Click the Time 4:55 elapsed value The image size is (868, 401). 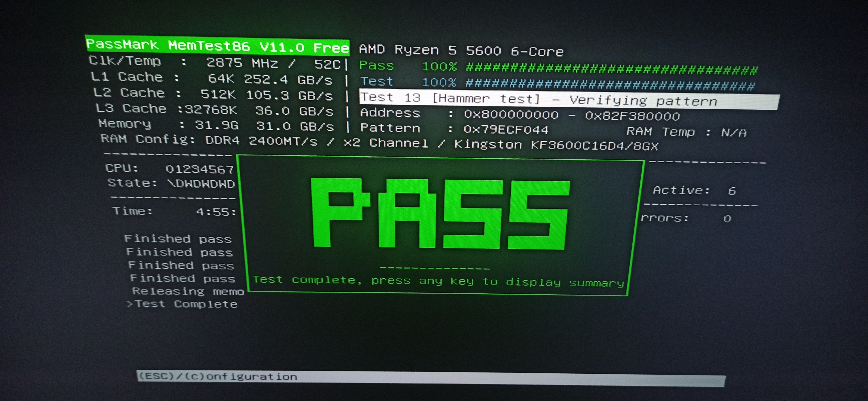pos(174,212)
